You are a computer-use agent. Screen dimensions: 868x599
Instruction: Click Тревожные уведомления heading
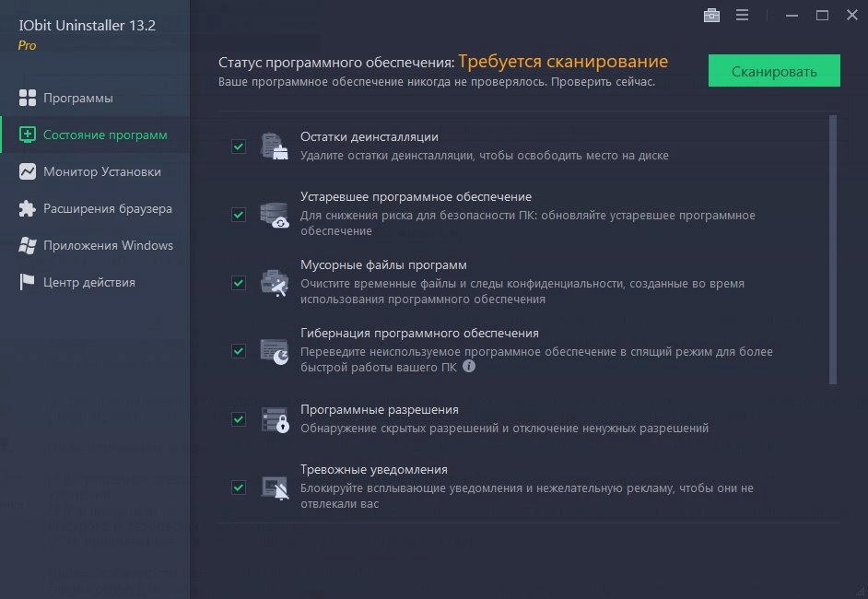(374, 469)
